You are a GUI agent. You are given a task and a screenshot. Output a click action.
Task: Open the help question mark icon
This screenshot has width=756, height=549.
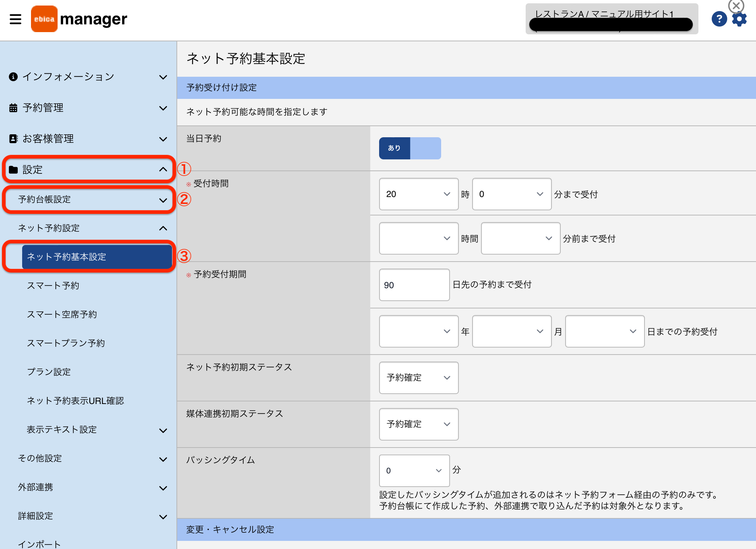(x=719, y=19)
